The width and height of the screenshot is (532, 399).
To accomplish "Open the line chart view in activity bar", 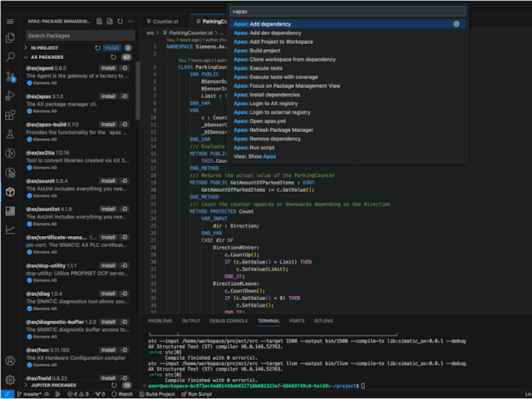I will 10,230.
